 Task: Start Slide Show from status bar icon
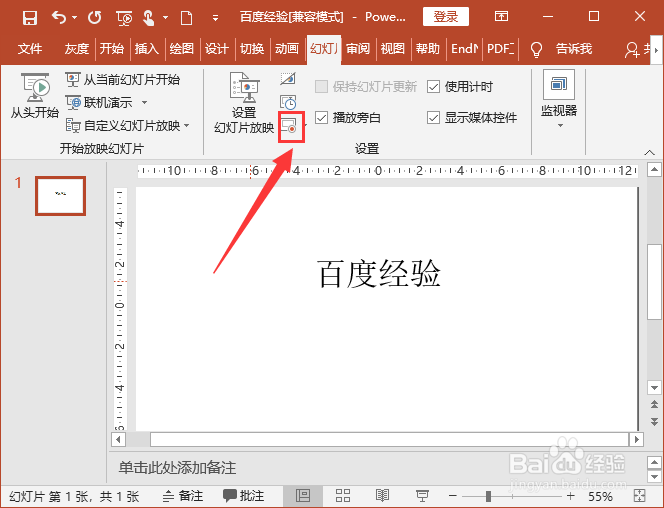click(422, 496)
